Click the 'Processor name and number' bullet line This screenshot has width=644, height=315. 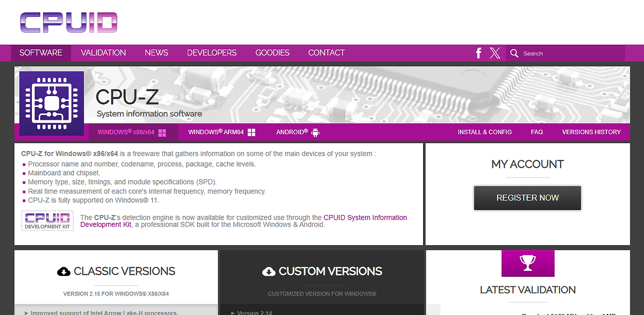pos(142,164)
